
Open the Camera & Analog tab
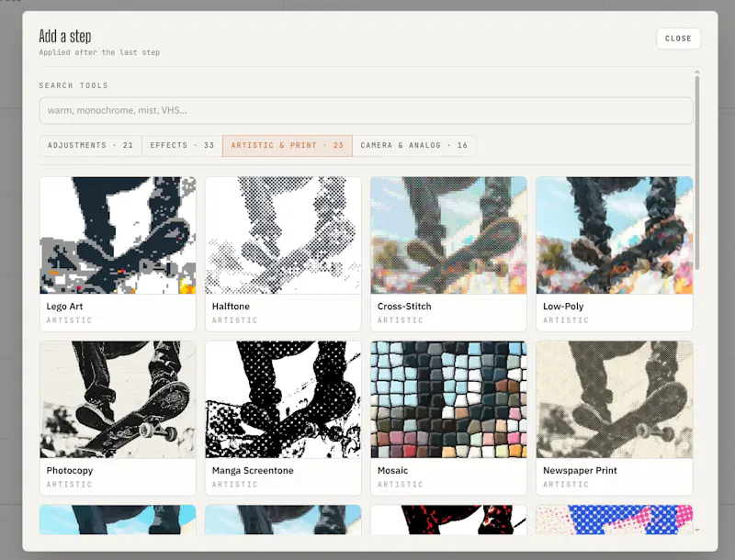(x=414, y=146)
